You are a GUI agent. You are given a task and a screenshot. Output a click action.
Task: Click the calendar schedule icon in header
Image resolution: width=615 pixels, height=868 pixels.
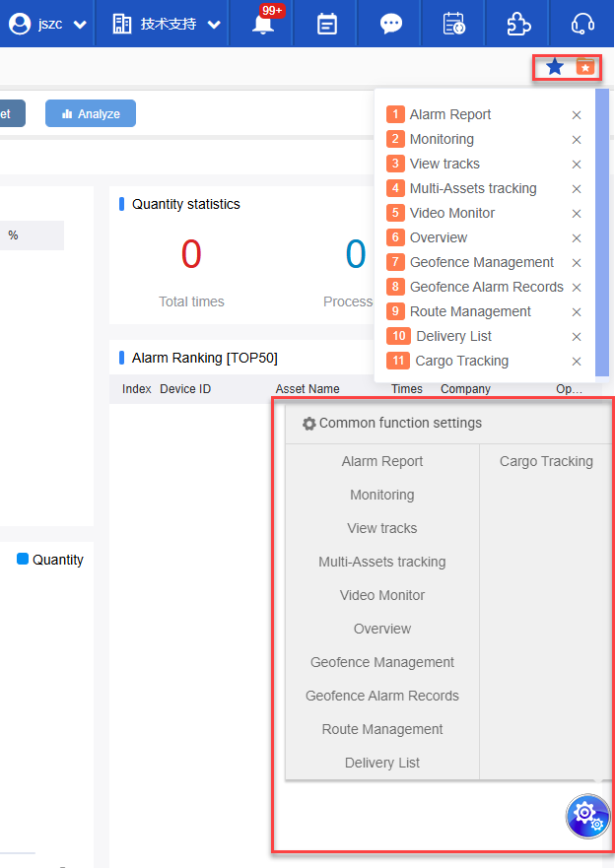tap(327, 25)
